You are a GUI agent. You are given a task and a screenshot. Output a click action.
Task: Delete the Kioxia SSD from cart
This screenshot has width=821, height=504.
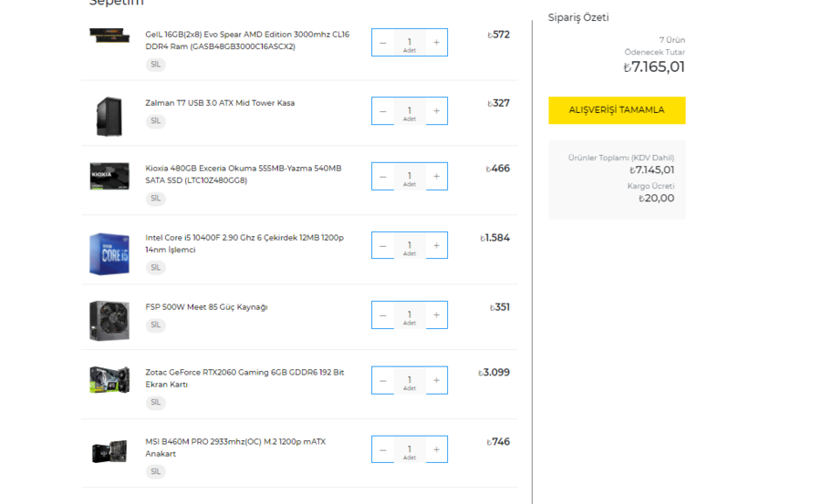pyautogui.click(x=155, y=199)
